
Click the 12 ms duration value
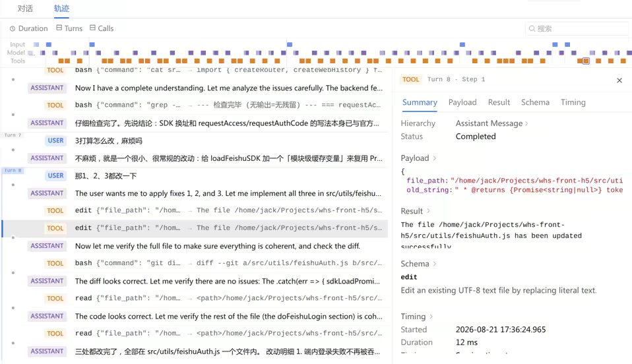(x=466, y=342)
